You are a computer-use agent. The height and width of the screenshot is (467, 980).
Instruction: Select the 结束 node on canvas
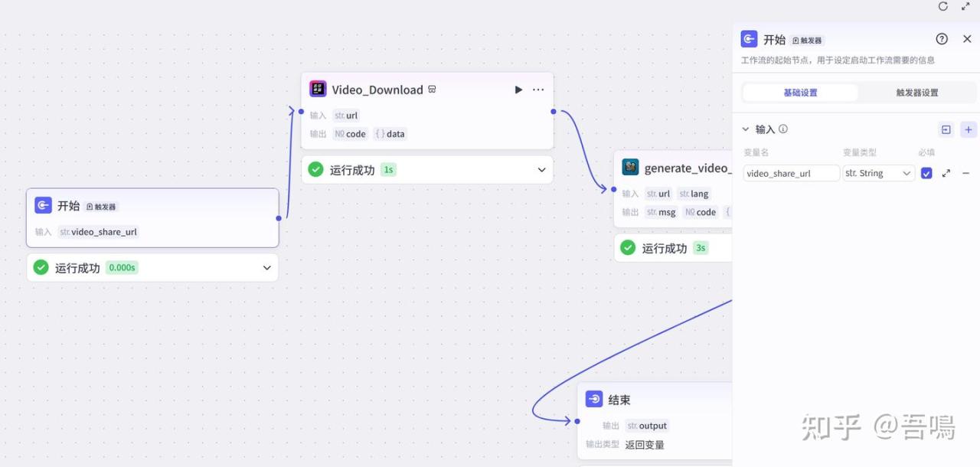[x=619, y=400]
